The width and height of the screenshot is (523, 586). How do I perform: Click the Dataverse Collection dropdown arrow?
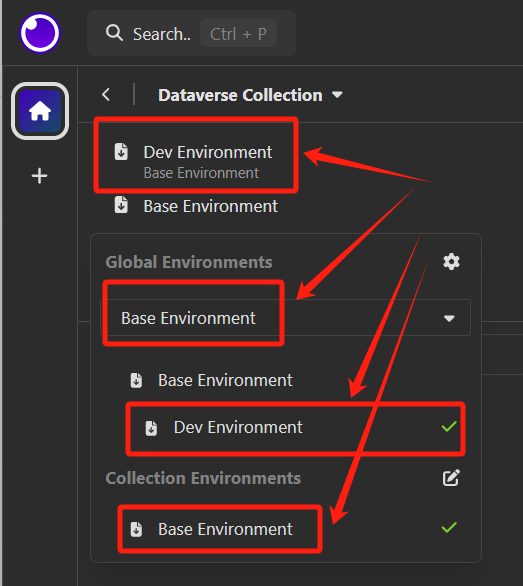click(x=337, y=95)
